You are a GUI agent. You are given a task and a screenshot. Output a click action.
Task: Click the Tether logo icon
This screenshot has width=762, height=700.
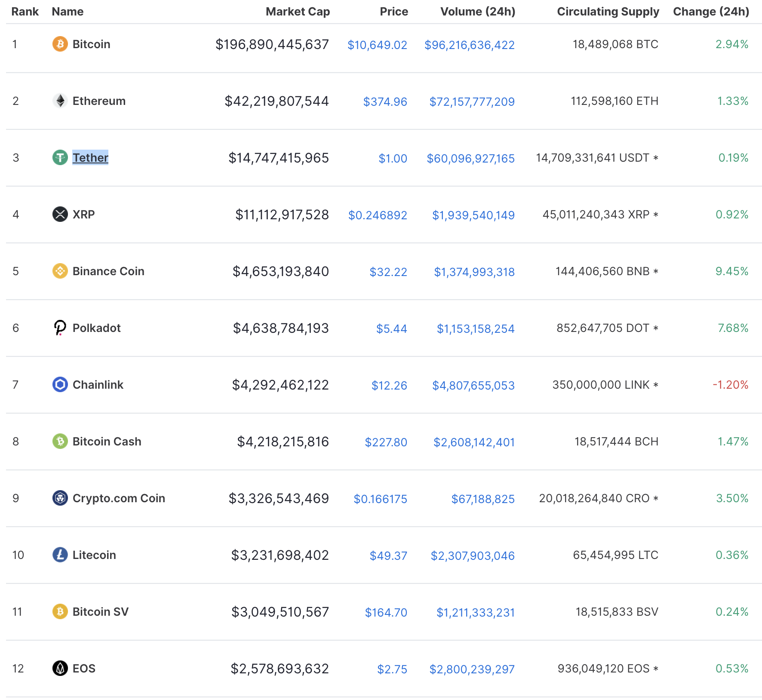(60, 157)
